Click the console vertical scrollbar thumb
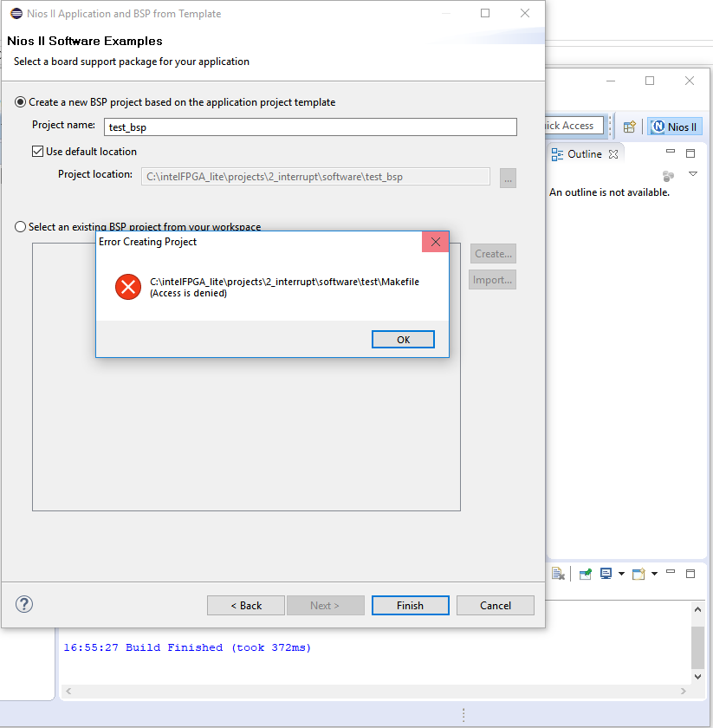The width and height of the screenshot is (713, 728). [697, 647]
